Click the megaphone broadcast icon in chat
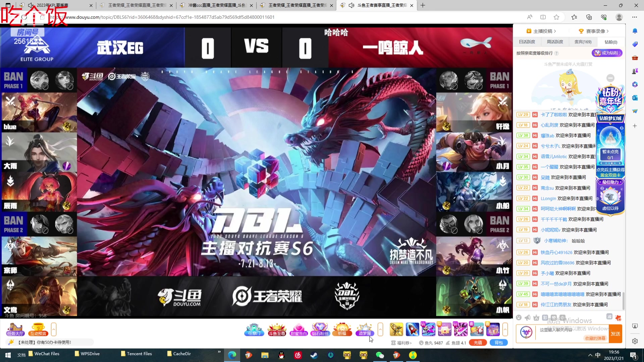The height and width of the screenshot is (362, 644). coord(528,317)
